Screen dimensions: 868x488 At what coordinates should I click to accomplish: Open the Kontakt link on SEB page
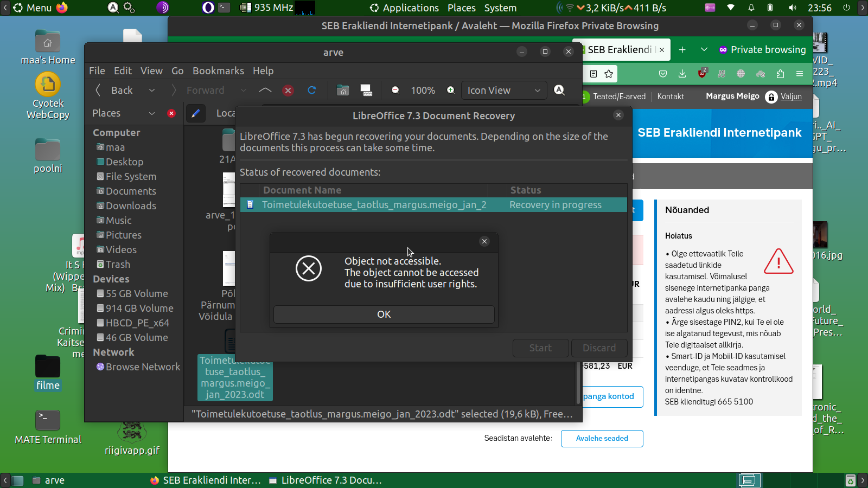coord(671,97)
